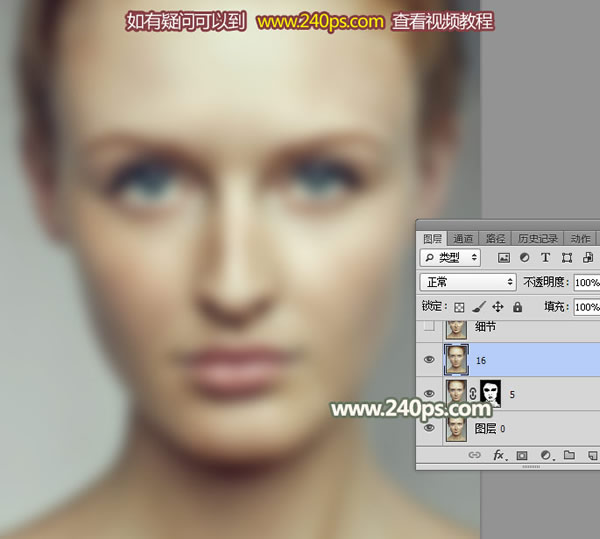Click the 不透明度 label
Viewport: 600px width, 539px height.
point(544,282)
